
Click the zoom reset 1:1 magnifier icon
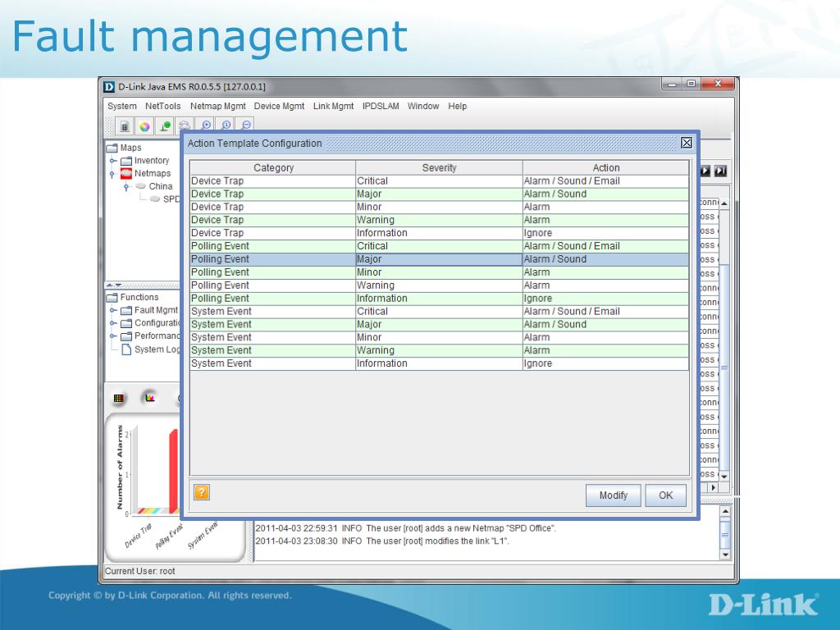(x=226, y=125)
